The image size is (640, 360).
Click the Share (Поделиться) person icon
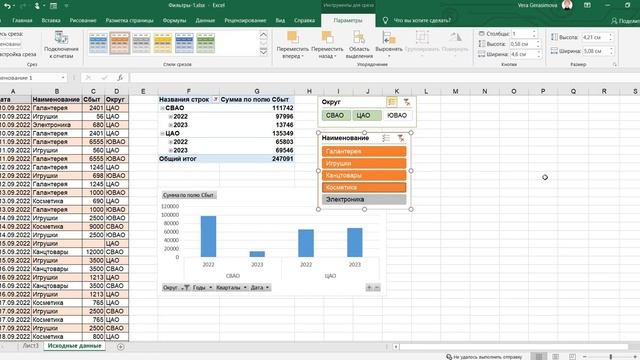click(614, 21)
